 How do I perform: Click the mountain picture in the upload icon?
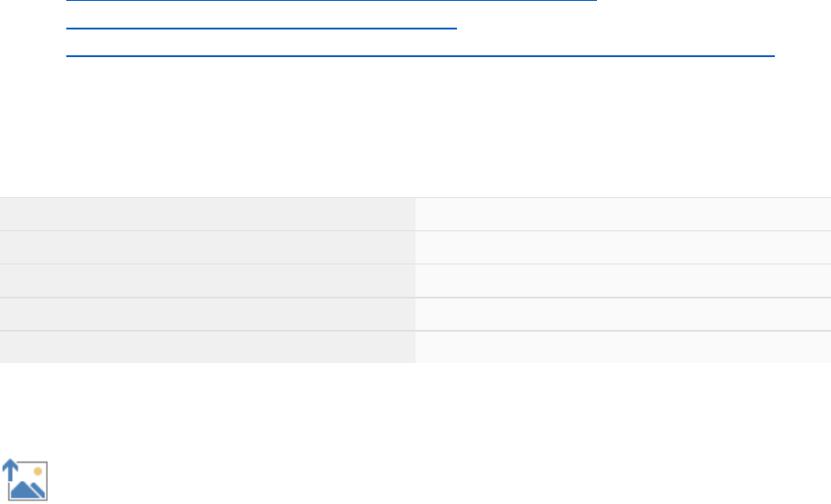coord(29,488)
